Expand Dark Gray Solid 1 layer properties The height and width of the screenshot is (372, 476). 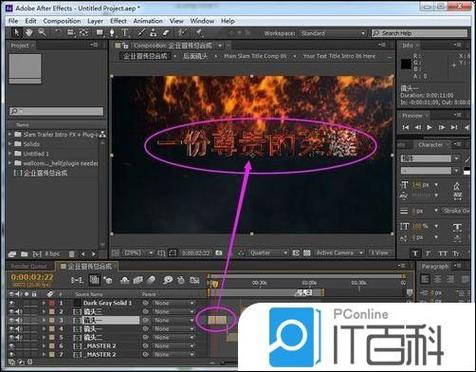coord(44,303)
